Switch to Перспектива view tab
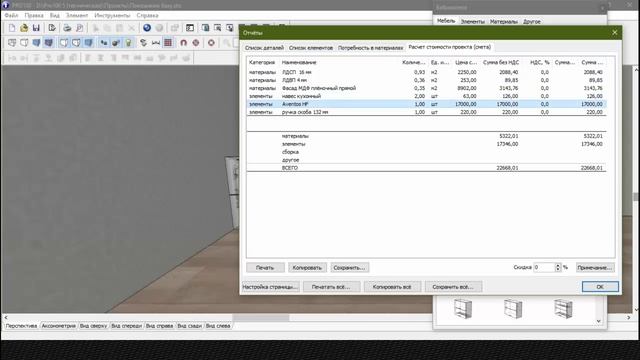 [21, 326]
